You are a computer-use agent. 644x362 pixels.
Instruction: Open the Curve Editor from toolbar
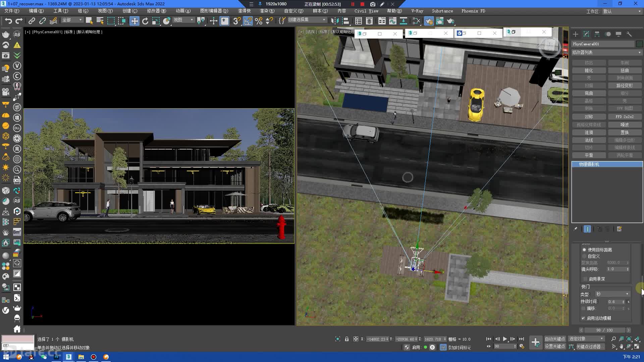point(393,21)
